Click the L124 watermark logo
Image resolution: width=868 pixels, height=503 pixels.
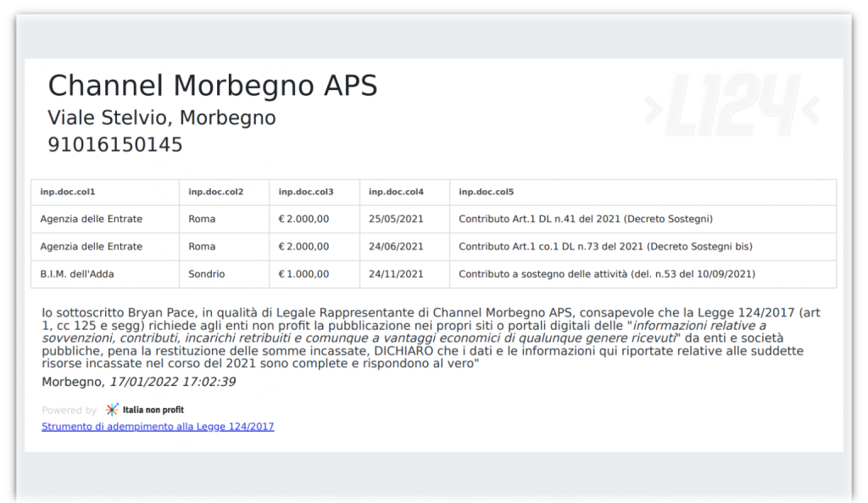click(732, 105)
